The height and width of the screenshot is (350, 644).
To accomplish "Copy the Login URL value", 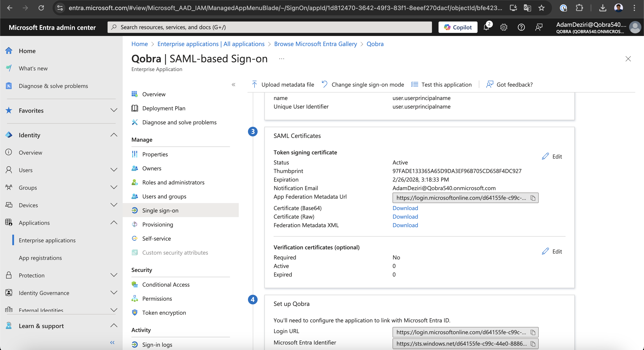I will point(533,332).
